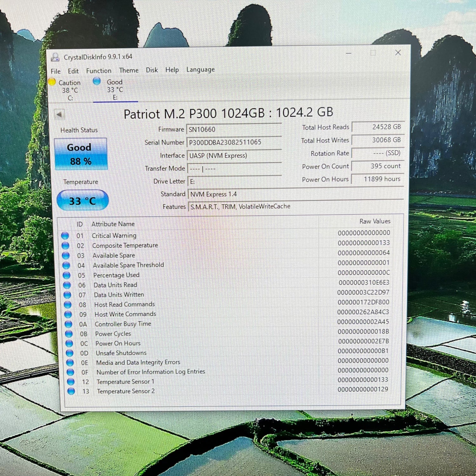The width and height of the screenshot is (476, 476).
Task: Click the status orb for Critical Warning
Action: (x=65, y=235)
